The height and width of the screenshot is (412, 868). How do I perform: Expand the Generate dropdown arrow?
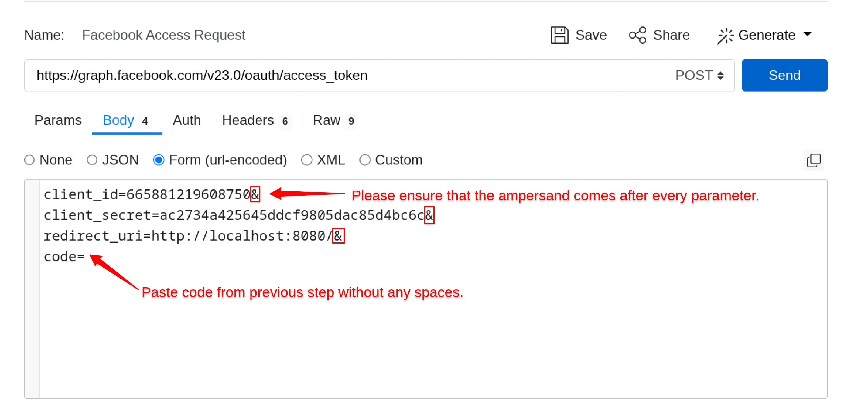[808, 35]
